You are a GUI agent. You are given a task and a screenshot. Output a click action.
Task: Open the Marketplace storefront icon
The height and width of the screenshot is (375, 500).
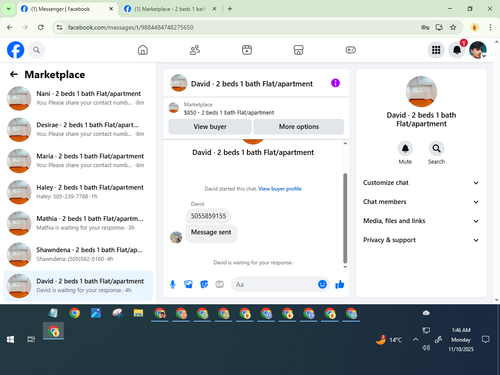(299, 50)
